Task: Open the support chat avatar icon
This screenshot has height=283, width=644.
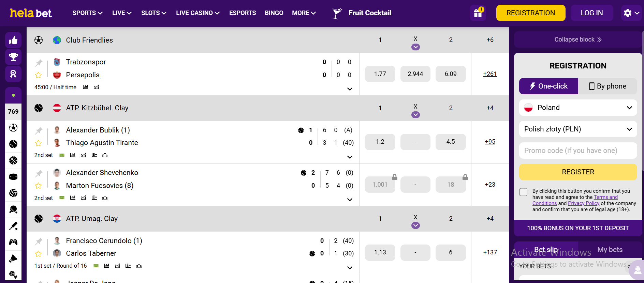Action: (637, 270)
